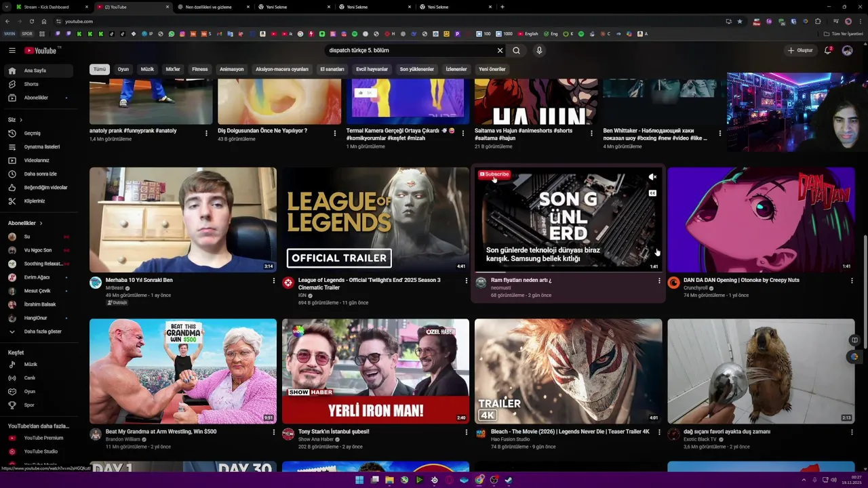
Task: Bookmark this page with star icon
Action: [x=740, y=21]
